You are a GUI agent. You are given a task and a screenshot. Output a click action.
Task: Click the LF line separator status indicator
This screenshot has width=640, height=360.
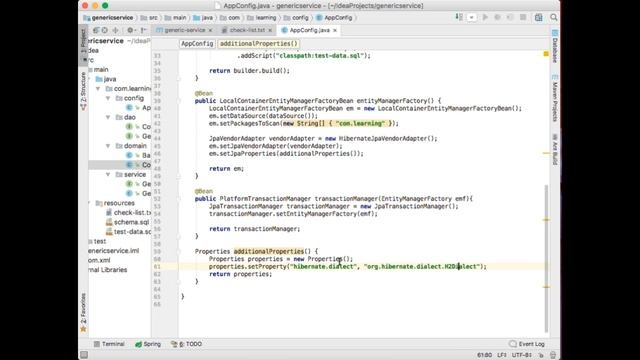[x=502, y=355]
